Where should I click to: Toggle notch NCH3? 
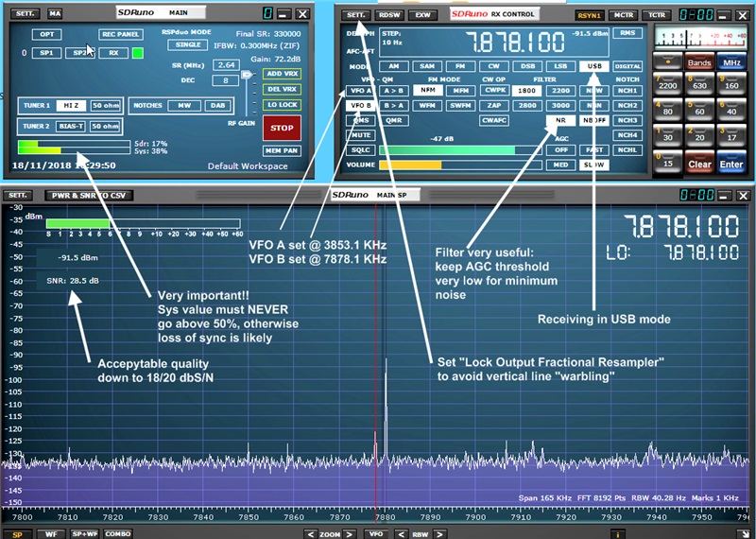[x=627, y=120]
